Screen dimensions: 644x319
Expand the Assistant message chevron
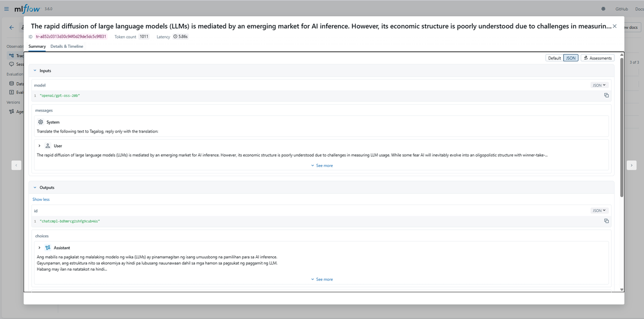40,248
